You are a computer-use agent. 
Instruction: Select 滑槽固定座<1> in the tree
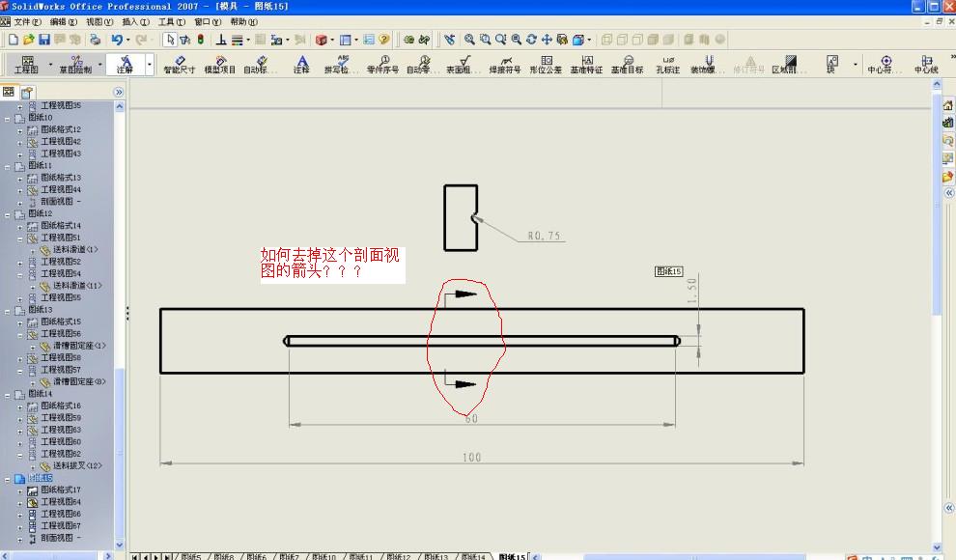coord(79,346)
